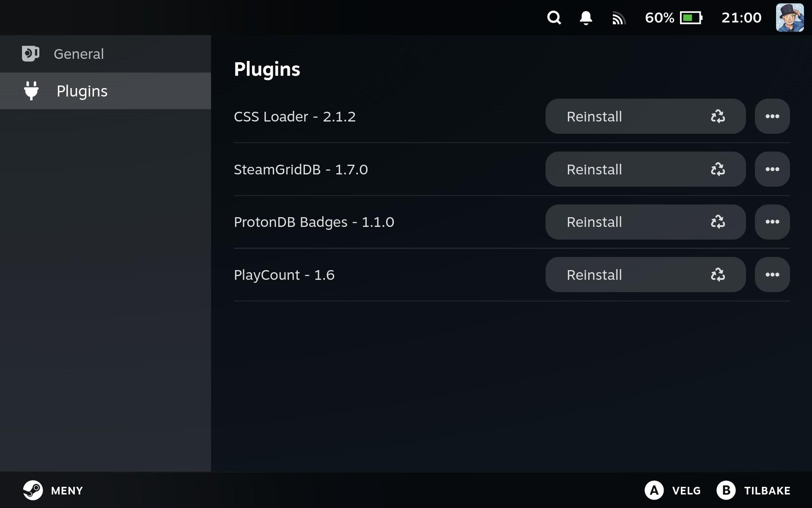Open more options for SteamGridDB
Screen dimensions: 812x508
[x=772, y=169]
